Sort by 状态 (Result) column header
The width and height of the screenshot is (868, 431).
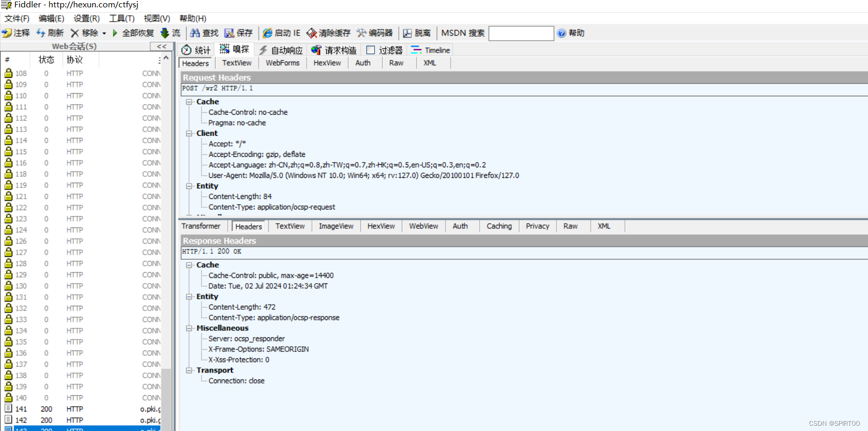click(x=46, y=59)
